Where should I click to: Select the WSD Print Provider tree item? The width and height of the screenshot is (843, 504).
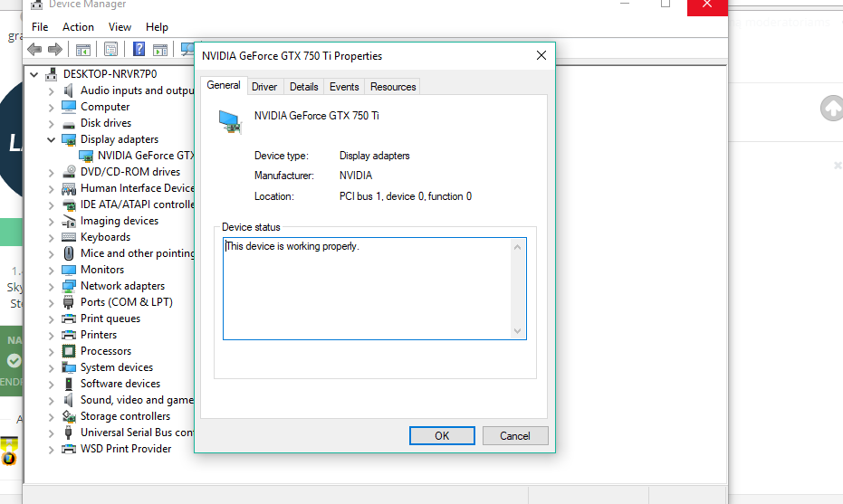[x=126, y=449]
